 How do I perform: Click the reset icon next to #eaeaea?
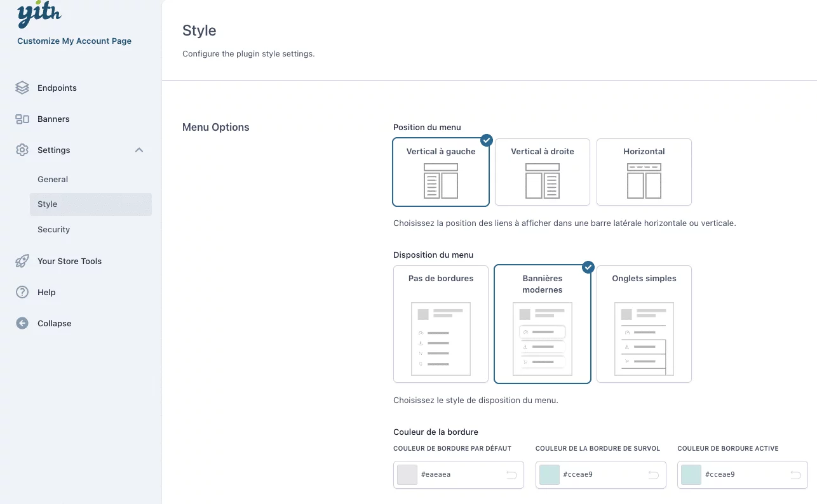click(512, 474)
